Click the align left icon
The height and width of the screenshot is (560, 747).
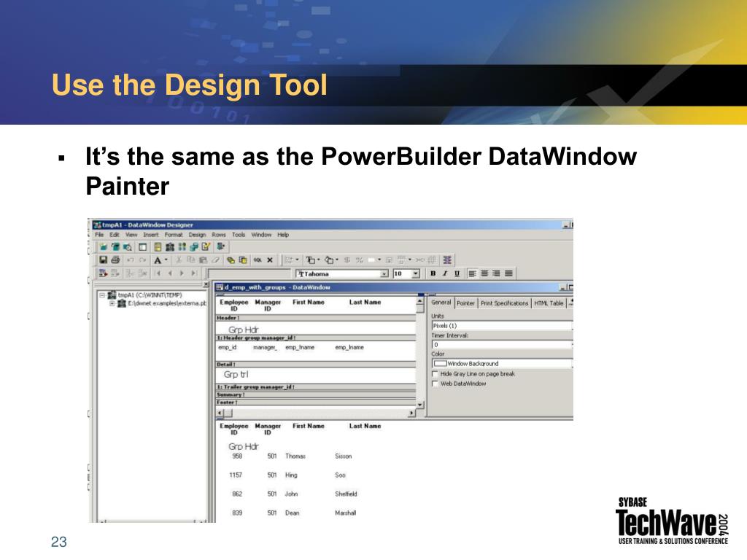(472, 273)
